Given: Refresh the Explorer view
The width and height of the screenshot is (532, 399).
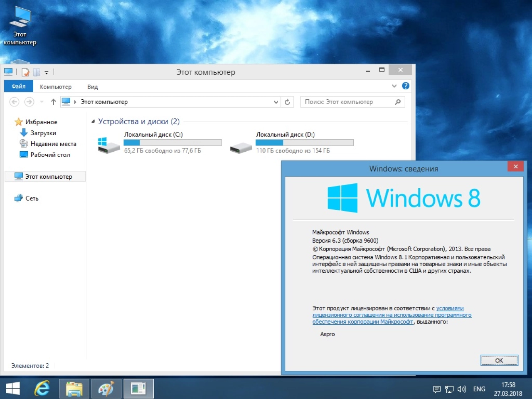Looking at the screenshot, I should pos(287,102).
